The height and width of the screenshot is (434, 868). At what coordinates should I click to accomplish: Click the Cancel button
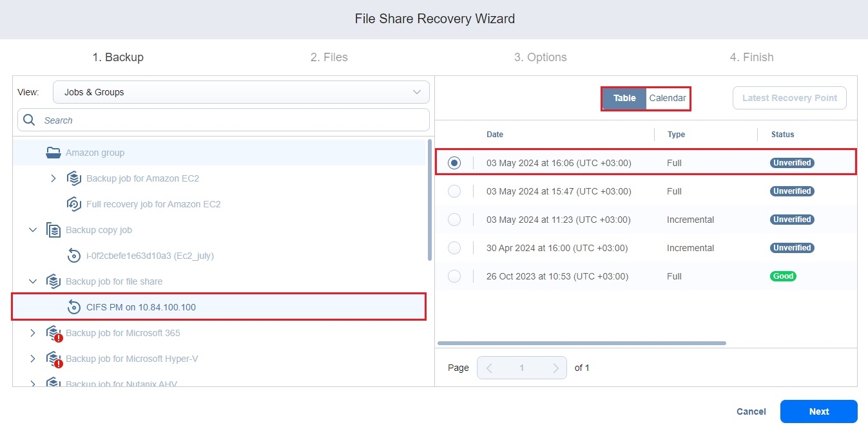tap(751, 411)
